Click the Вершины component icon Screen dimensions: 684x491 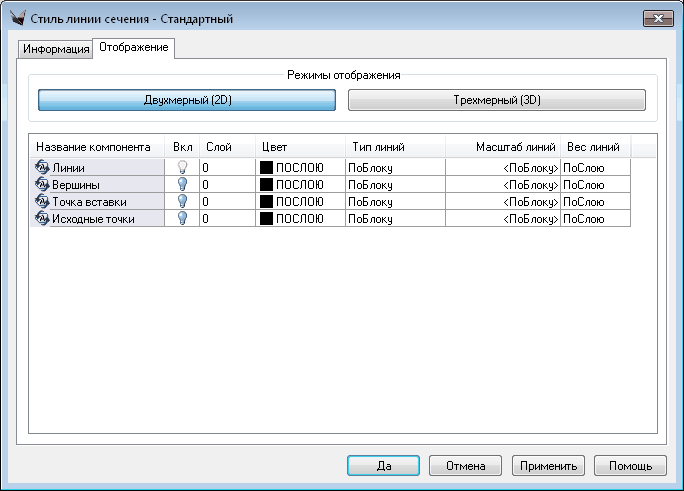point(42,185)
